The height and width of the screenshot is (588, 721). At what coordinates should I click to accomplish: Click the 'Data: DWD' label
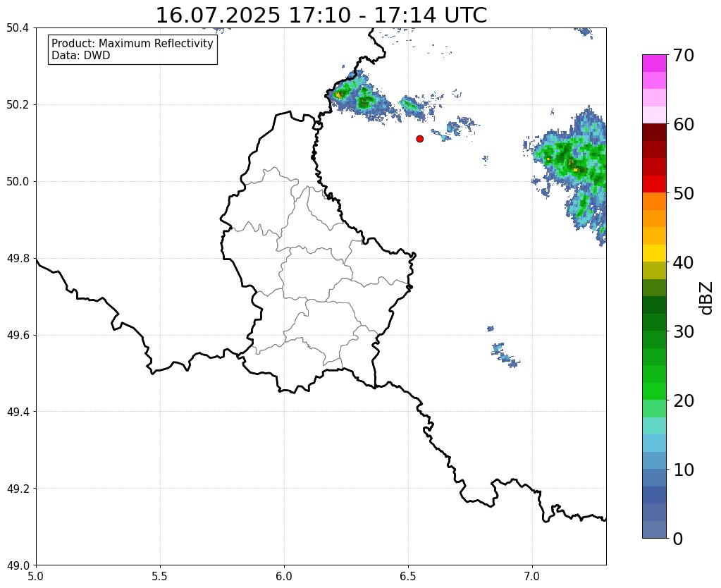(81, 56)
